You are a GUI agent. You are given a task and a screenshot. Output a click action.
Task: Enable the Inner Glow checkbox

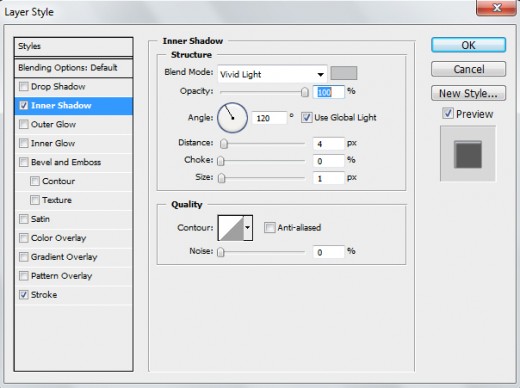[24, 143]
